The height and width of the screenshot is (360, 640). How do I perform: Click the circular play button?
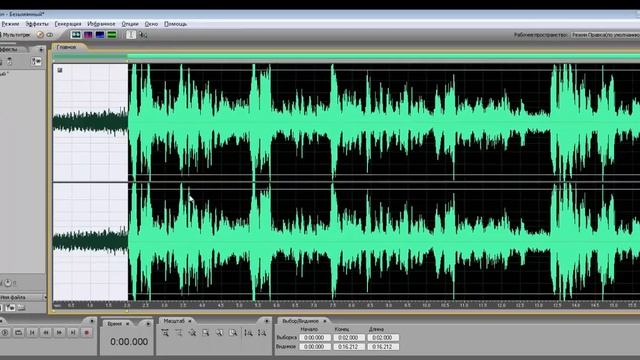(5, 333)
